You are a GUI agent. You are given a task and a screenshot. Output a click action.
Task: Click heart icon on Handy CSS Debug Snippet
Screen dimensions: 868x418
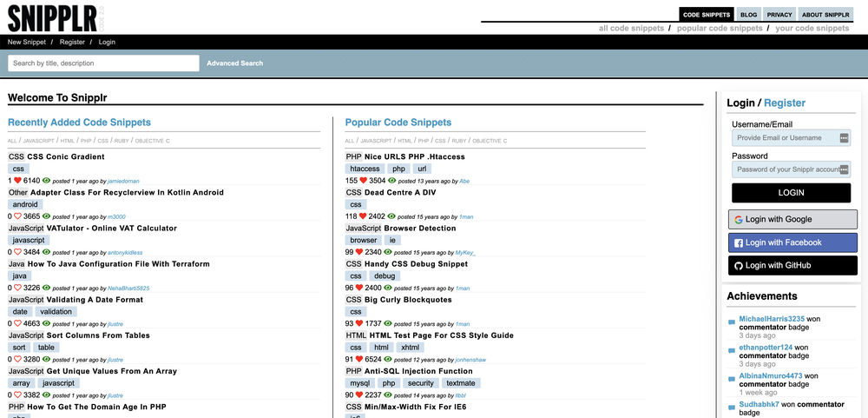[358, 288]
